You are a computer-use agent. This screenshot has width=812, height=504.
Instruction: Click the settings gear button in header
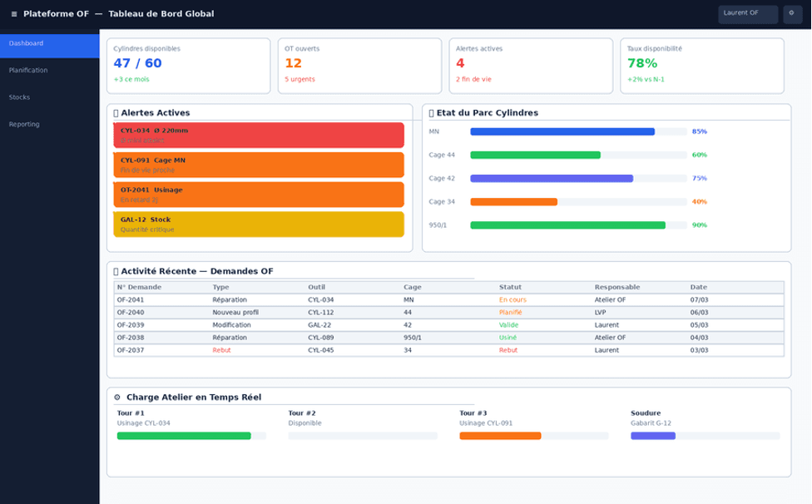click(792, 14)
